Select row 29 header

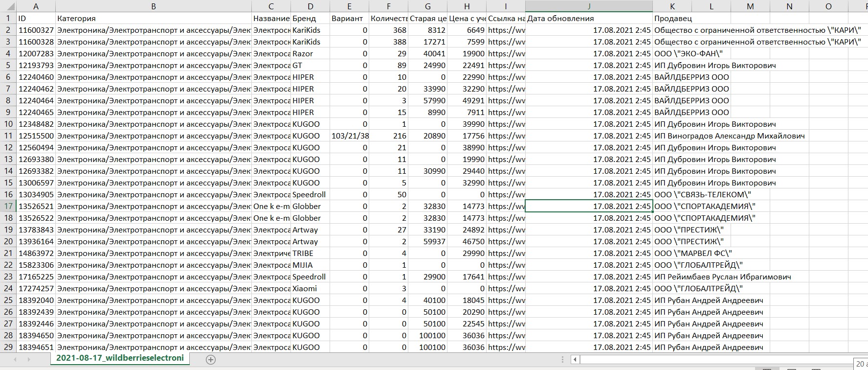click(x=8, y=347)
